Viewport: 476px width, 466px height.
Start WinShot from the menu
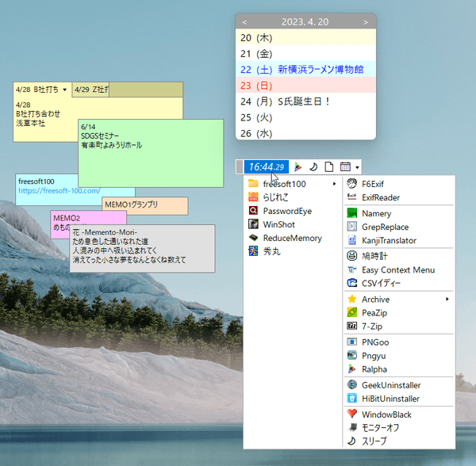click(278, 224)
